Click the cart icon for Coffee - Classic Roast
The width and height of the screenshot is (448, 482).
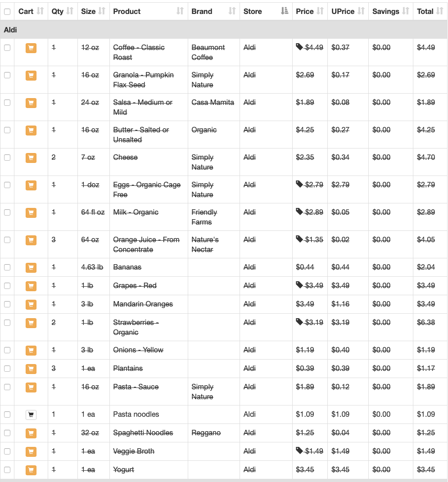pyautogui.click(x=31, y=48)
